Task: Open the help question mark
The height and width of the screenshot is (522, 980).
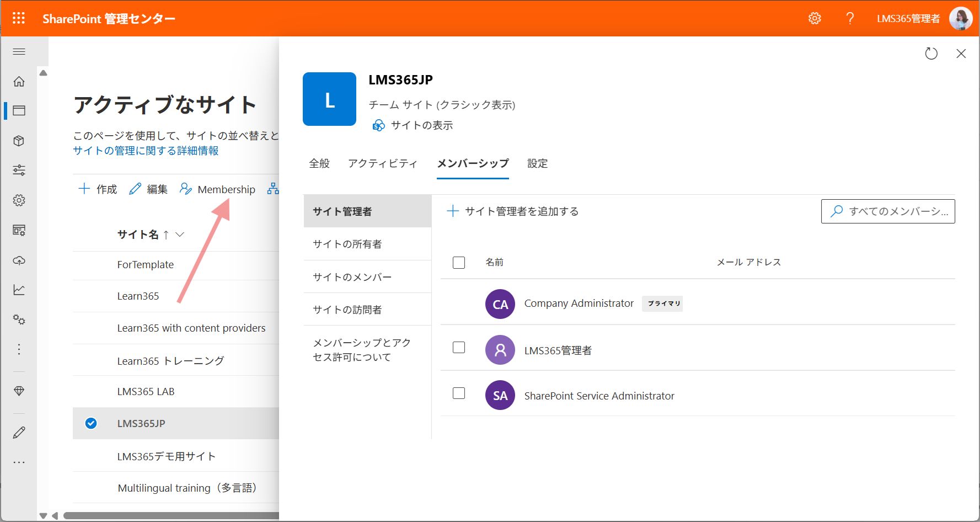Action: point(850,19)
